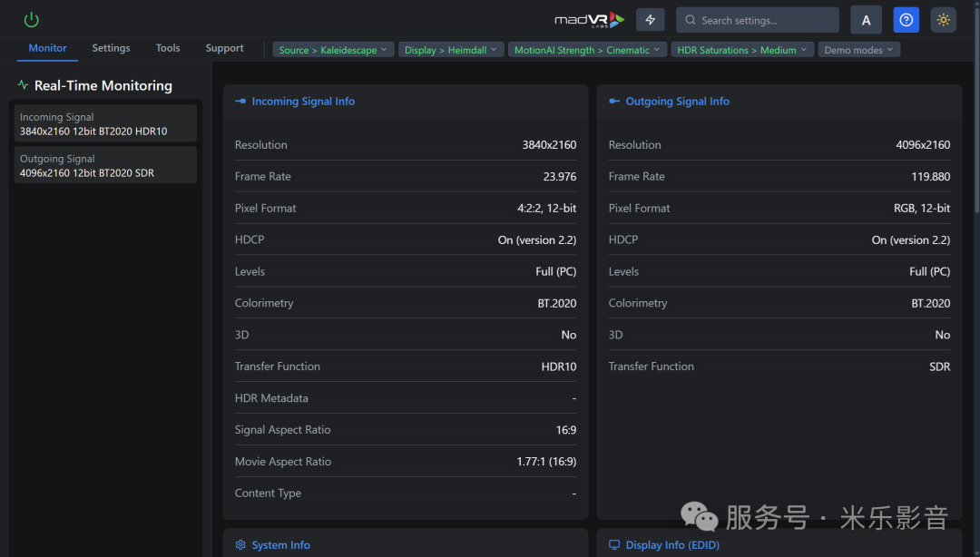This screenshot has height=557, width=980.
Task: Go to the Support tab
Action: tap(224, 48)
